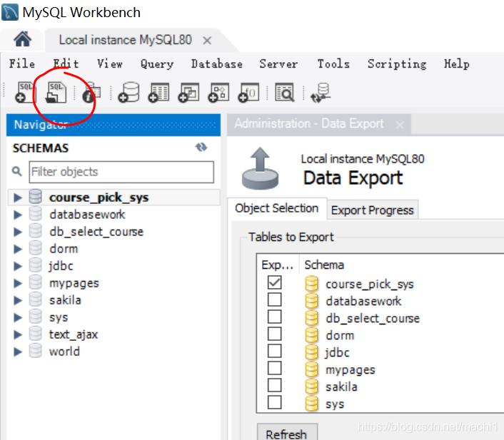Image resolution: width=504 pixels, height=440 pixels.
Task: Check the mypages export checkbox
Action: pyautogui.click(x=275, y=368)
